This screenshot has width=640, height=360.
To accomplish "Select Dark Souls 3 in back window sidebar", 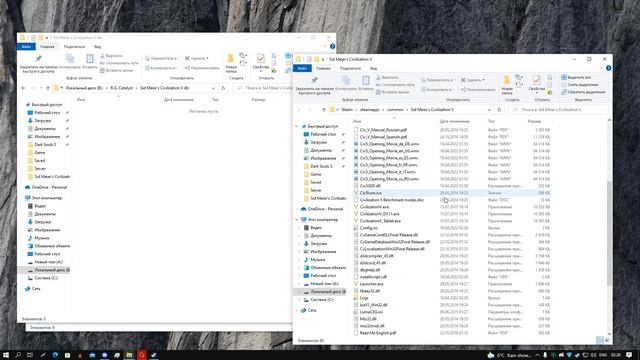I will pos(45,144).
